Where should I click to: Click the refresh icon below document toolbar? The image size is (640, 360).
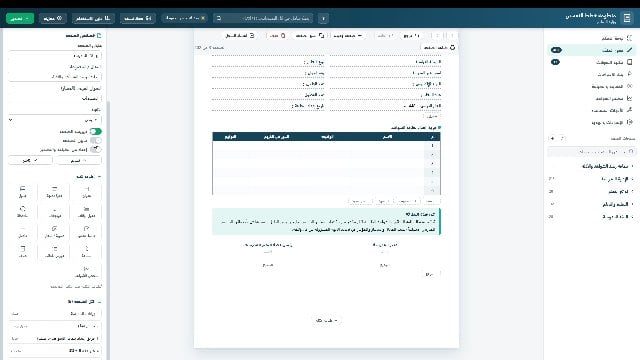[452, 47]
